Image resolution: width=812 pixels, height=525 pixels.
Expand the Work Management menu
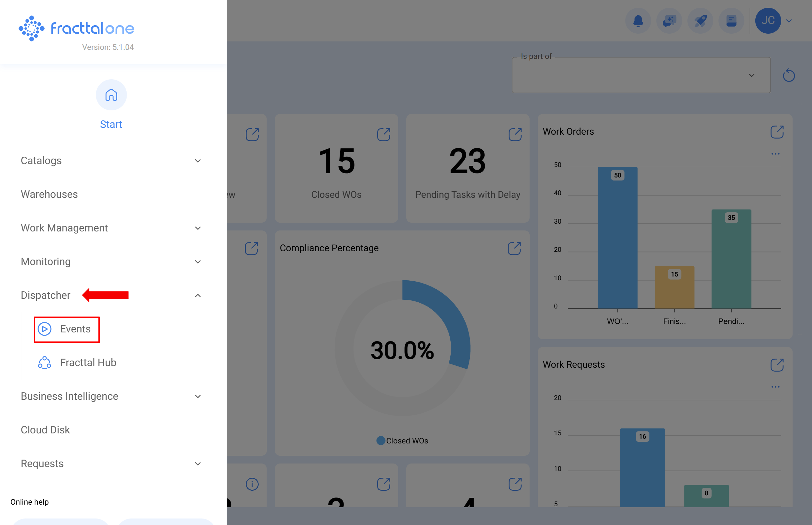click(x=198, y=228)
